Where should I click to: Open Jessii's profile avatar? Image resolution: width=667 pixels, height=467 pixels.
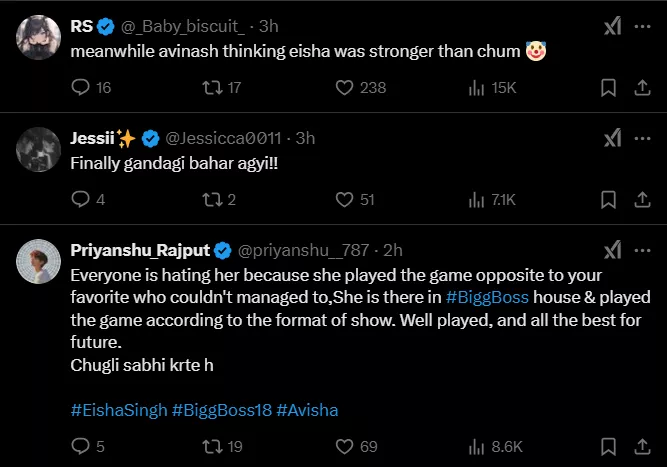click(x=37, y=150)
